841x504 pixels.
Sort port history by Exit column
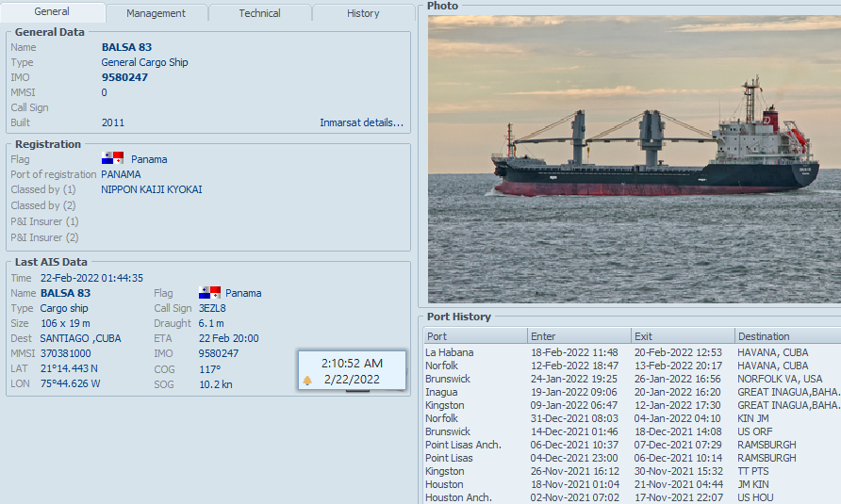[683, 336]
